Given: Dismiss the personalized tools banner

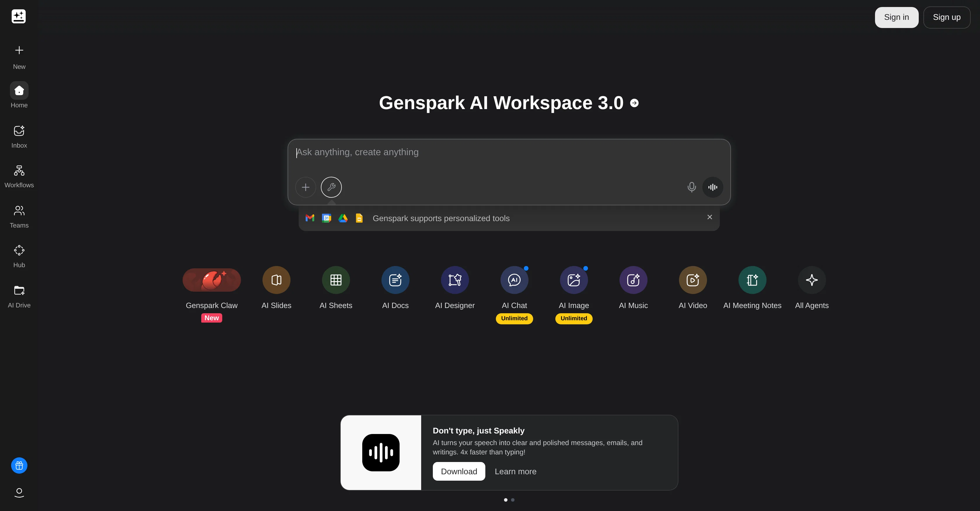Looking at the screenshot, I should 710,217.
